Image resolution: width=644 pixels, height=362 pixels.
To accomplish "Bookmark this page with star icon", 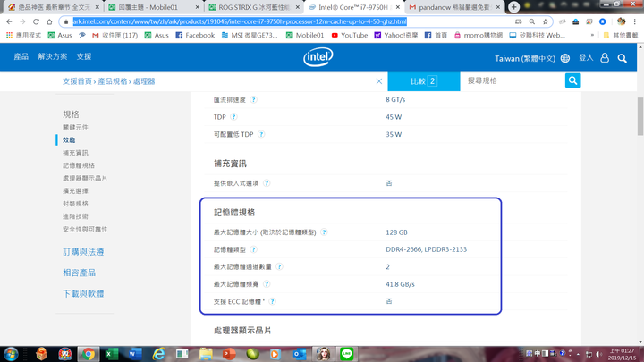I will click(x=545, y=21).
